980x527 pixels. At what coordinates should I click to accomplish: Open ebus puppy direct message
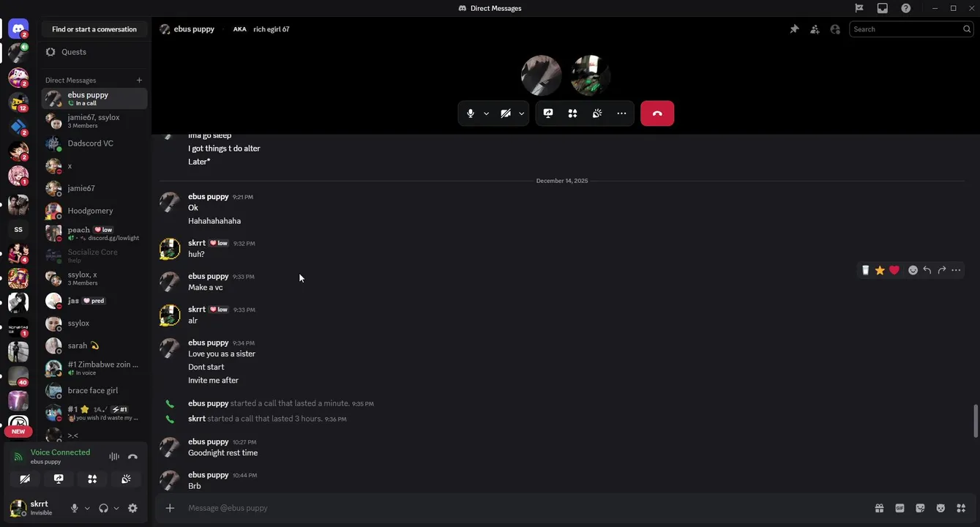(94, 99)
